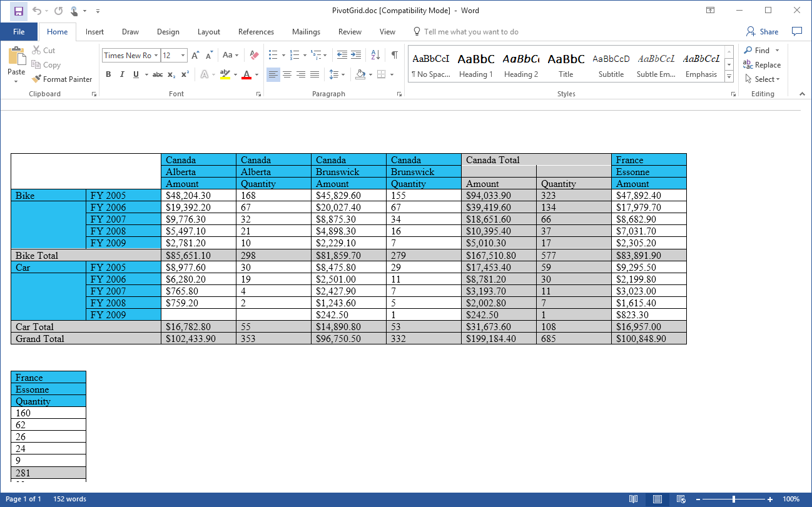Image resolution: width=812 pixels, height=507 pixels.
Task: Toggle align left paragraph button
Action: (273, 74)
